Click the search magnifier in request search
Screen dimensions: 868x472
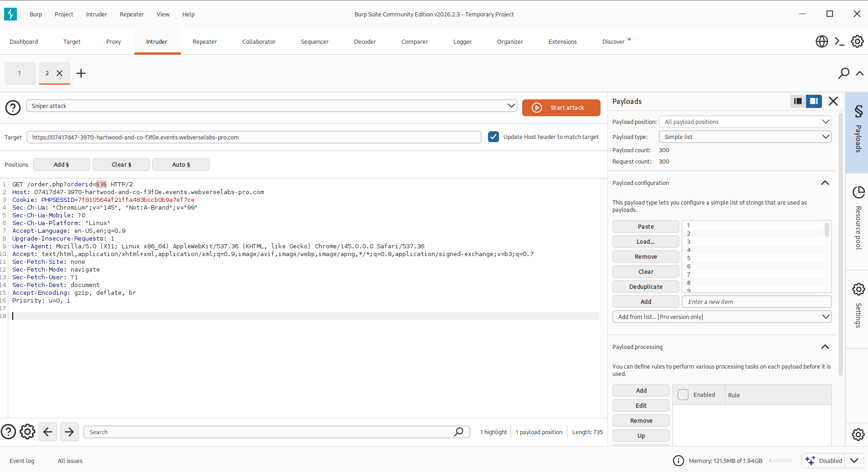click(458, 431)
